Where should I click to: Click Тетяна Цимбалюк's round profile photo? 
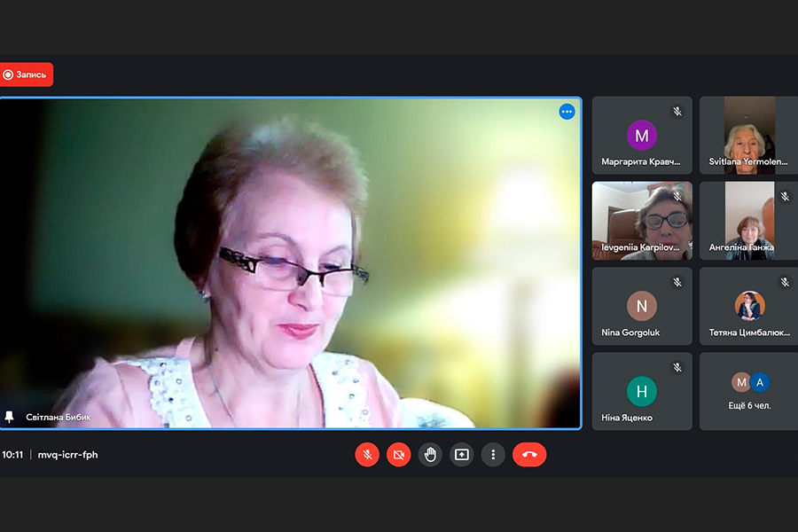pyautogui.click(x=749, y=306)
